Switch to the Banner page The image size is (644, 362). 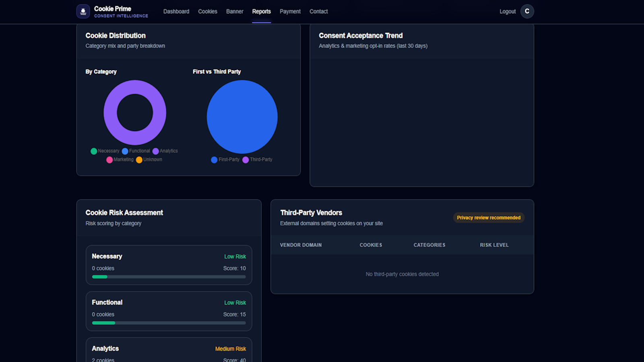click(x=235, y=11)
